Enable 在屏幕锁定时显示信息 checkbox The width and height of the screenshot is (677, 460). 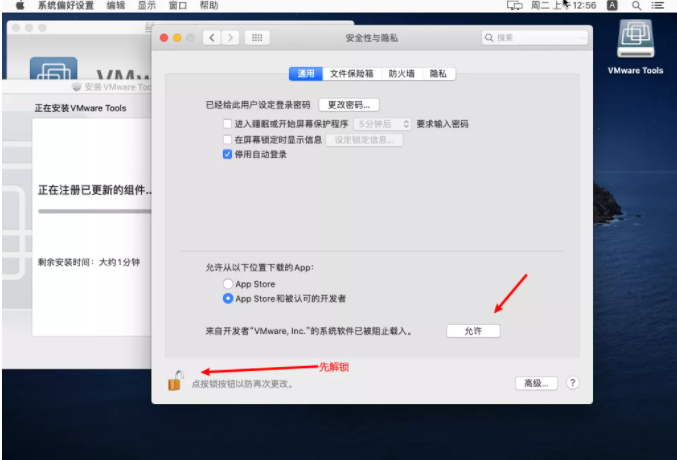[x=228, y=140]
